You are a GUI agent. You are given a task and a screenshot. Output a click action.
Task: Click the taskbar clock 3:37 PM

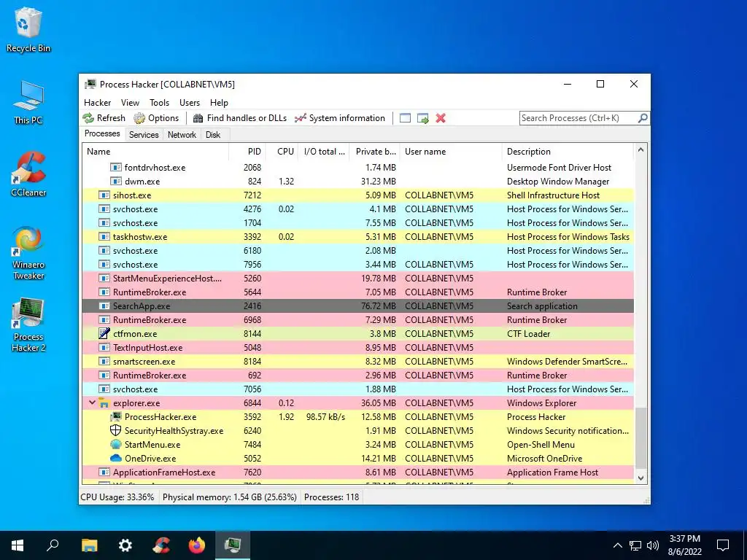tap(684, 539)
